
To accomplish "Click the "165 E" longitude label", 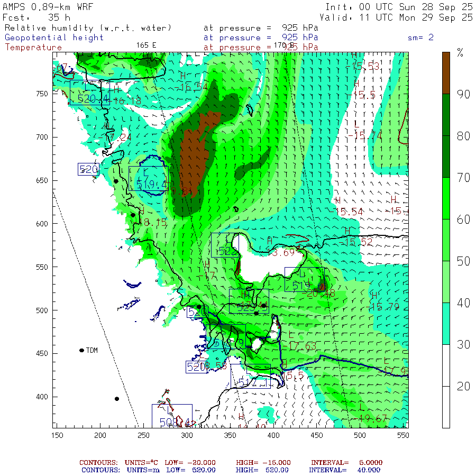I will click(x=146, y=45).
